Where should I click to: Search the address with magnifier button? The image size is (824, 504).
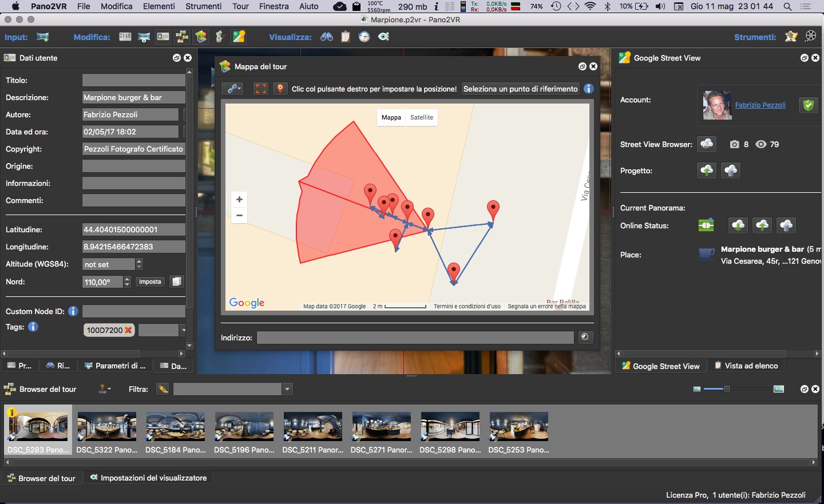tap(585, 338)
